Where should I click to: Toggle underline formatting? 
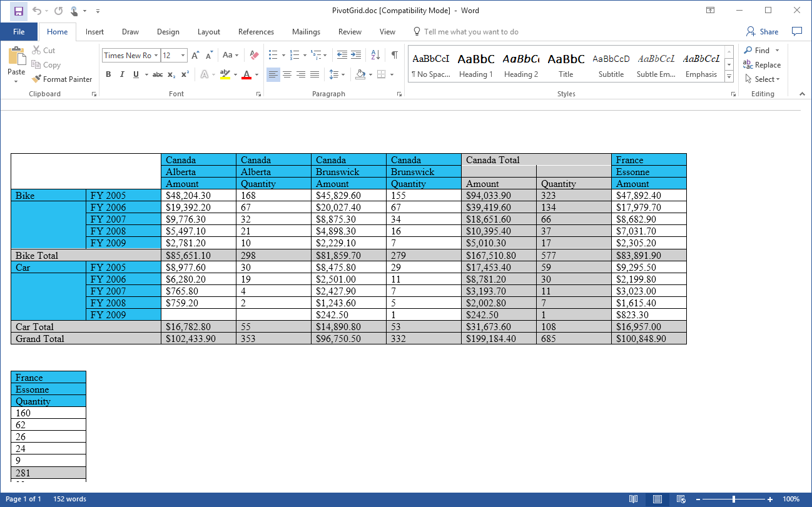[136, 74]
